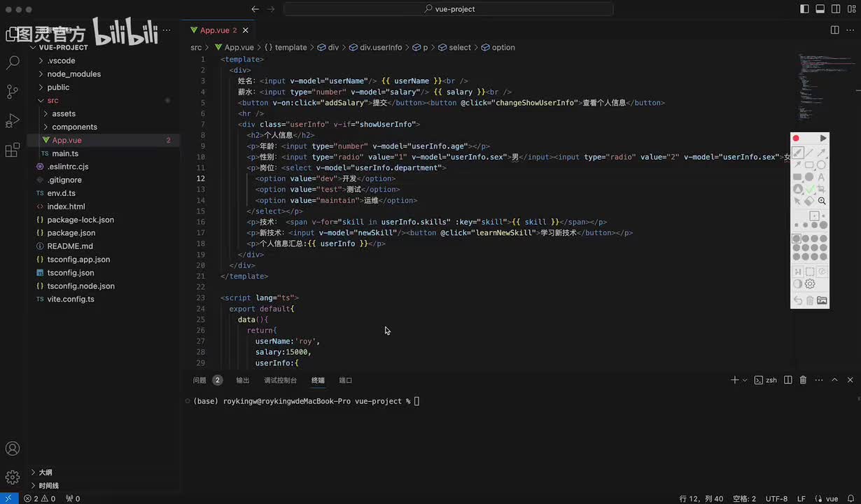861x504 pixels.
Task: Click the vue-project command center search box
Action: tap(449, 9)
